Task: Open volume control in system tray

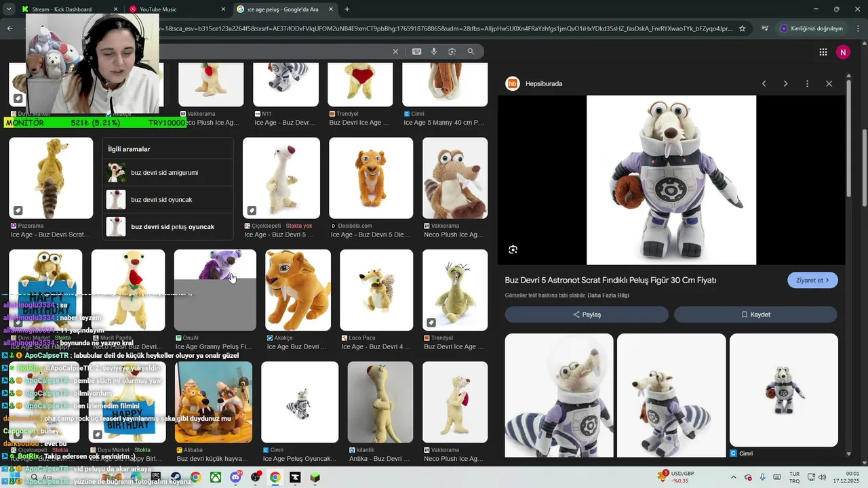Action: click(x=822, y=477)
